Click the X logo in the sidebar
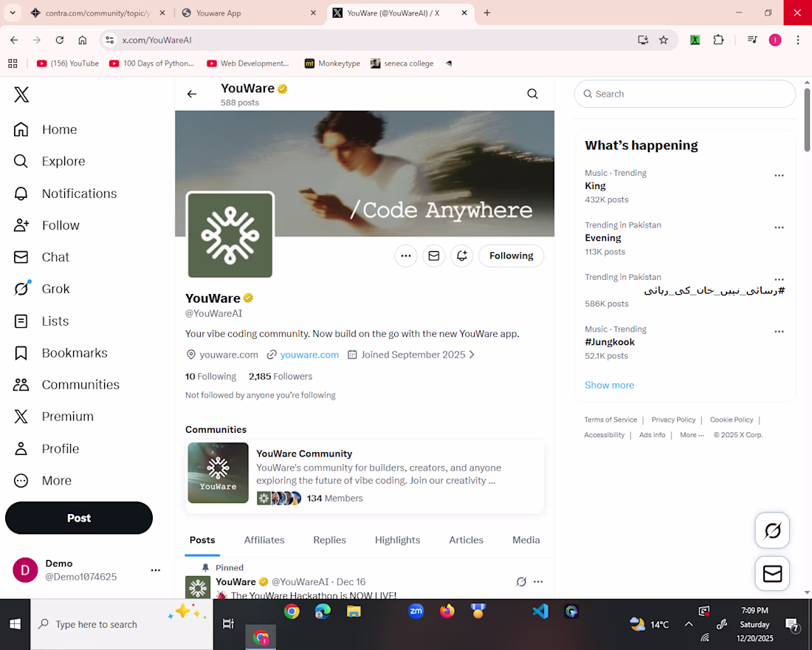 point(21,95)
